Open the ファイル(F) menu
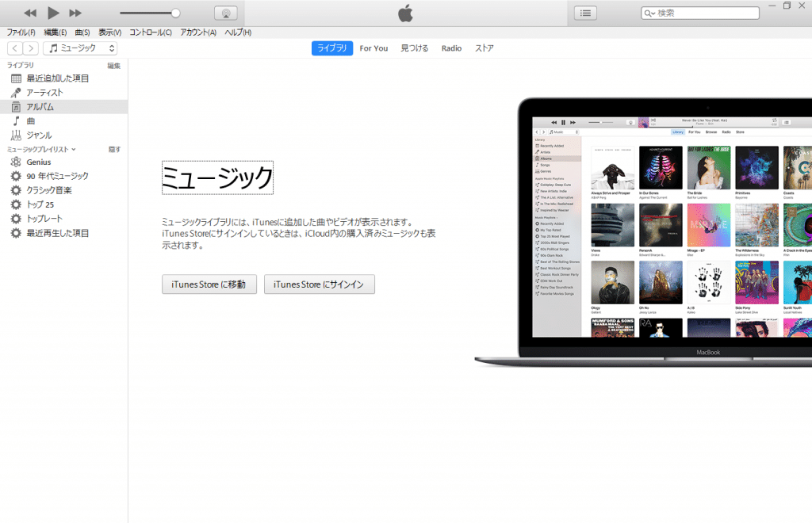This screenshot has height=523, width=812. [21, 32]
